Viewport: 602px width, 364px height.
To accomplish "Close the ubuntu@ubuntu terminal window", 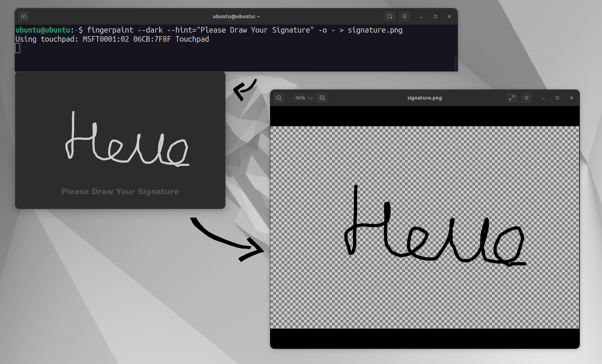I will 449,16.
